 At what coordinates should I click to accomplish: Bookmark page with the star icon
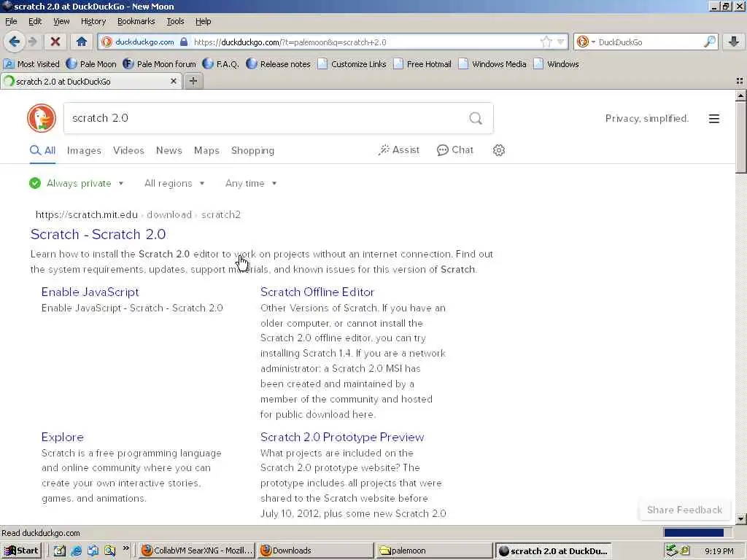click(x=546, y=42)
